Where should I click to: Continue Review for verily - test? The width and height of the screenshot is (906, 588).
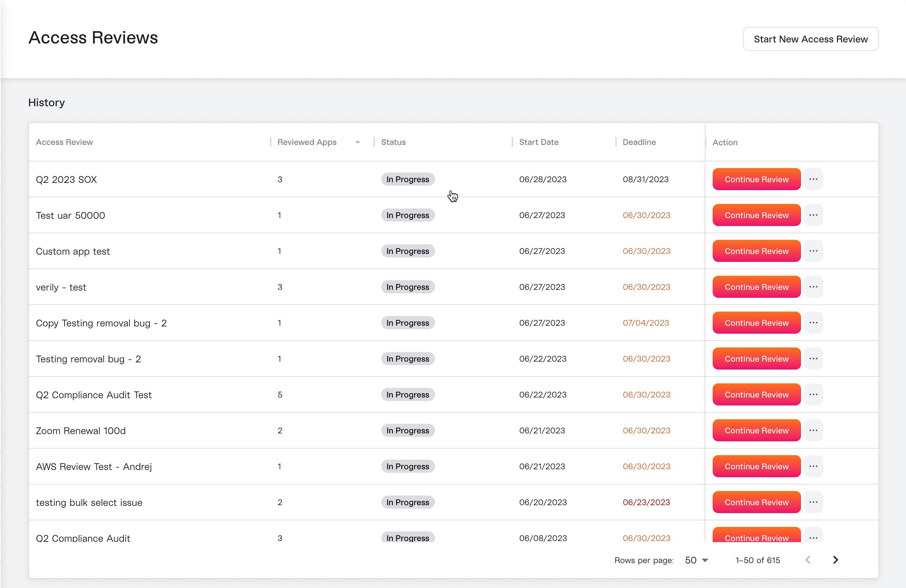[x=756, y=287]
